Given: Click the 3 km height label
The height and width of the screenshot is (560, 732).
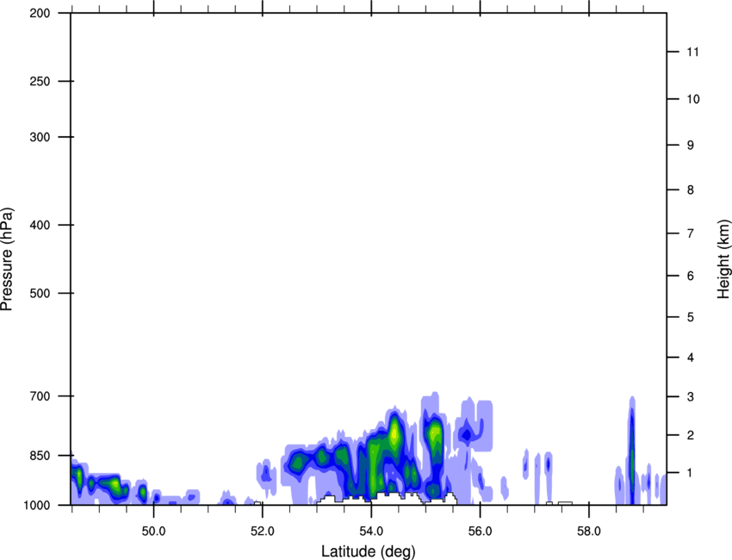Looking at the screenshot, I should (690, 397).
